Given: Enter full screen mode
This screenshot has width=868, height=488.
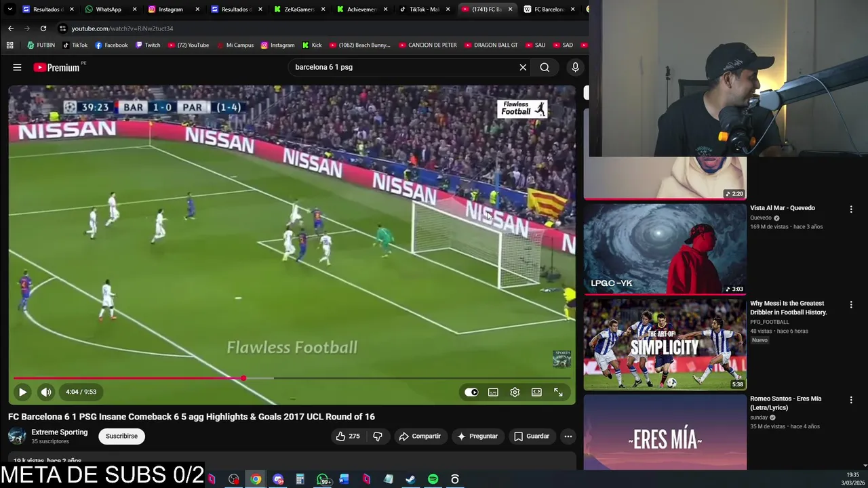Looking at the screenshot, I should (558, 392).
